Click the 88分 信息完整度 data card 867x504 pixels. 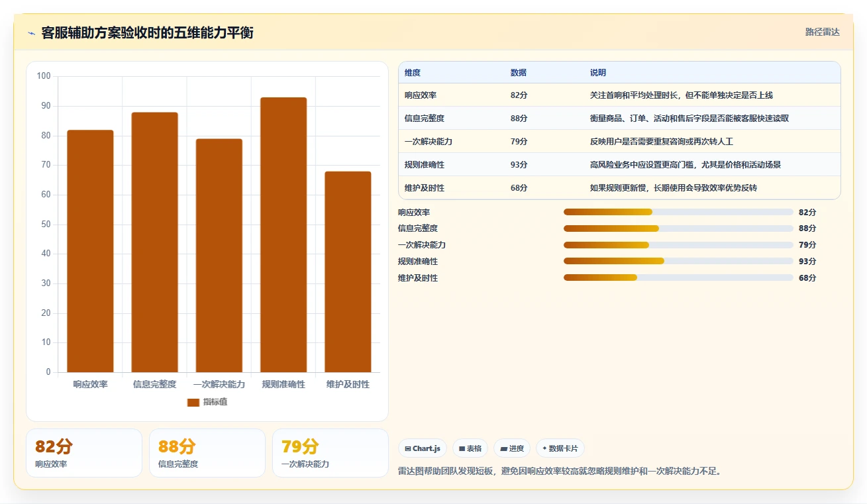pyautogui.click(x=207, y=453)
